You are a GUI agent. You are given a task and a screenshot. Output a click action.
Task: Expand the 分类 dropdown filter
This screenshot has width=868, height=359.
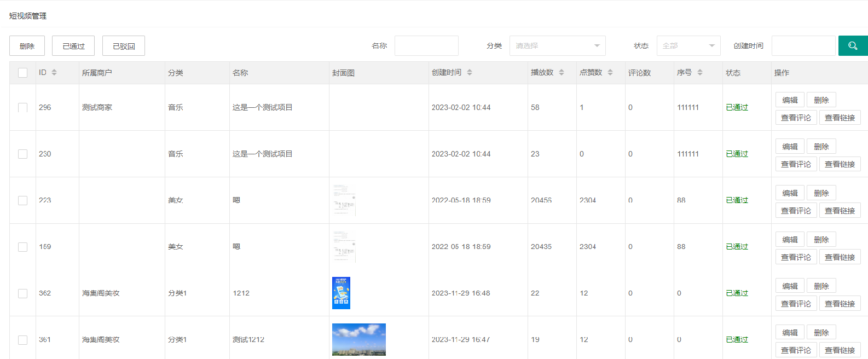click(x=557, y=46)
